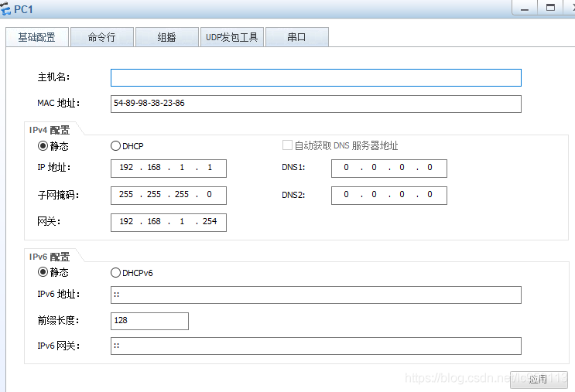
Task: Click the DNS2 address field
Action: pos(389,196)
